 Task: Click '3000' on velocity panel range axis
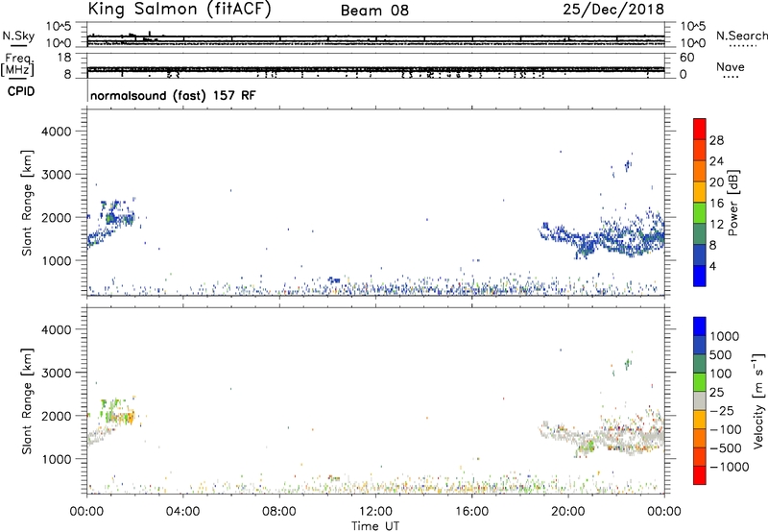click(x=57, y=373)
